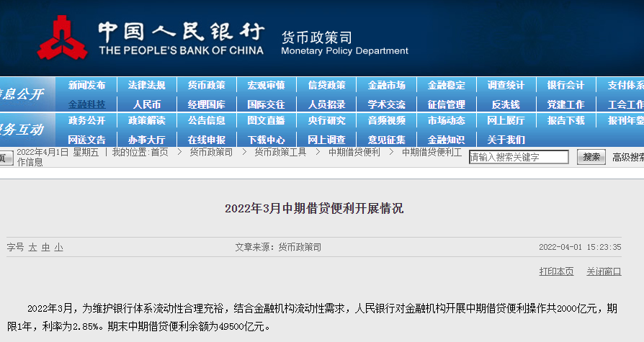Open 高级搜索 advanced search
Viewport: 644px width, 342px height.
628,157
